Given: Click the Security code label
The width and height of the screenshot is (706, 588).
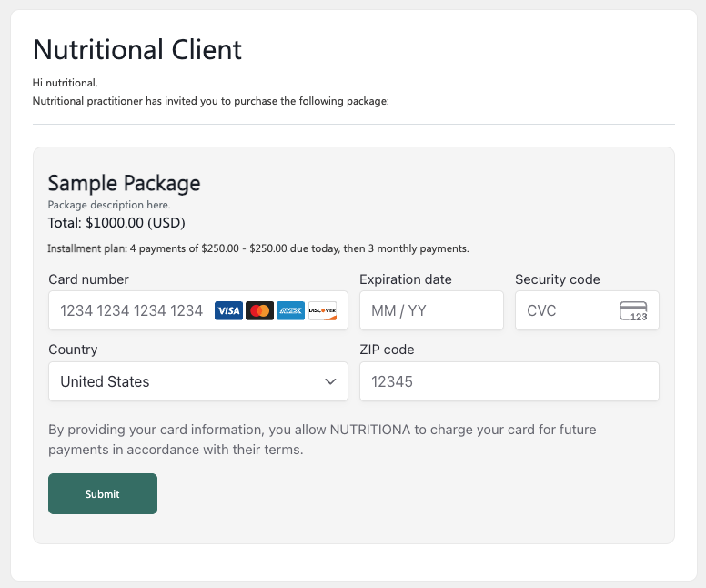Looking at the screenshot, I should pos(558,279).
